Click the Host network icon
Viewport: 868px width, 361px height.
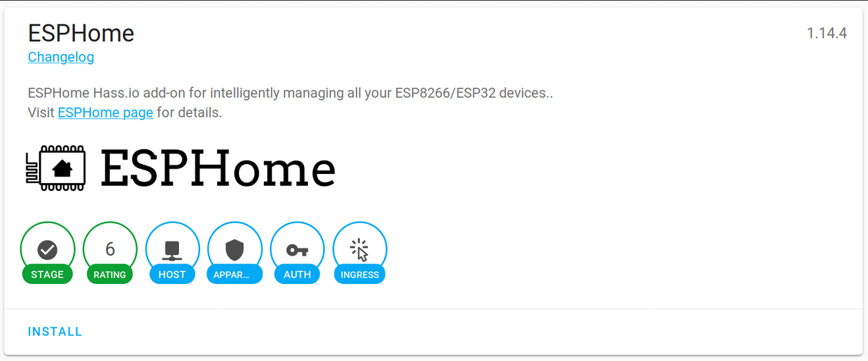tap(172, 250)
